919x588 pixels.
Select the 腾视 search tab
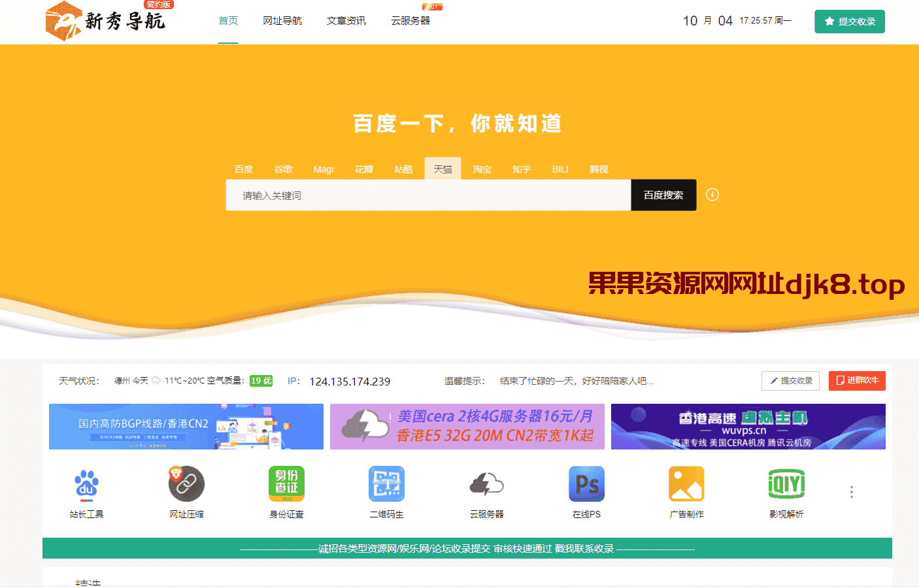click(599, 169)
